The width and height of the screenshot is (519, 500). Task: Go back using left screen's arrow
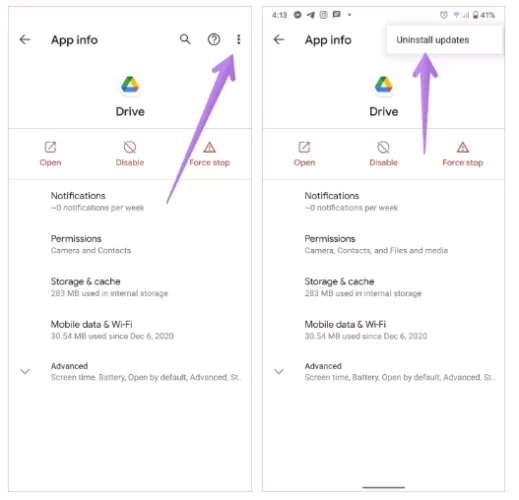pos(25,40)
